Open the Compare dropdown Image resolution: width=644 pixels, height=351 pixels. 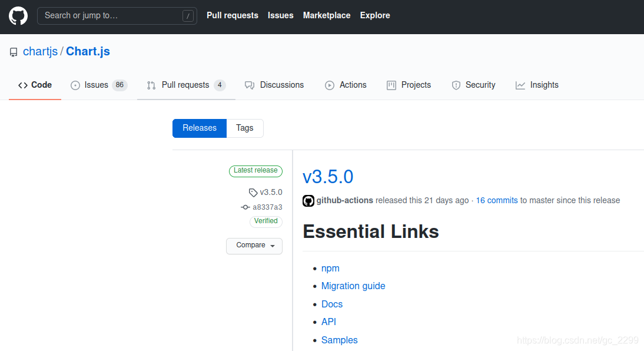point(254,246)
